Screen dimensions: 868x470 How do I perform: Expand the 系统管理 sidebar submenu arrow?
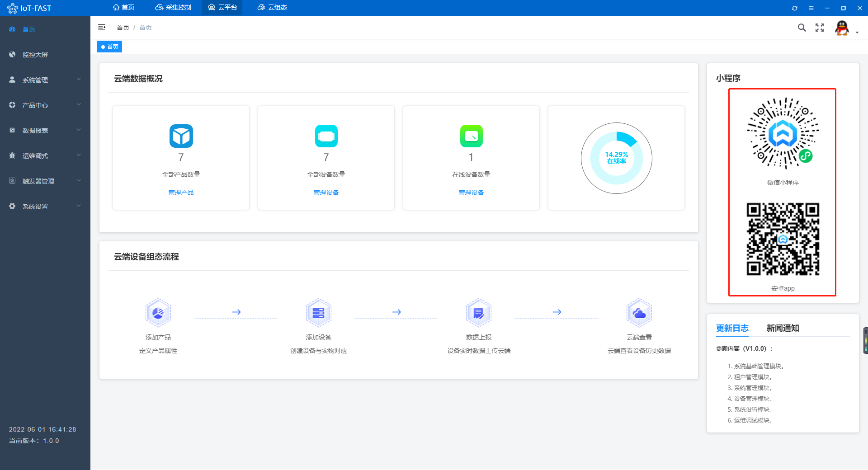[x=79, y=79]
